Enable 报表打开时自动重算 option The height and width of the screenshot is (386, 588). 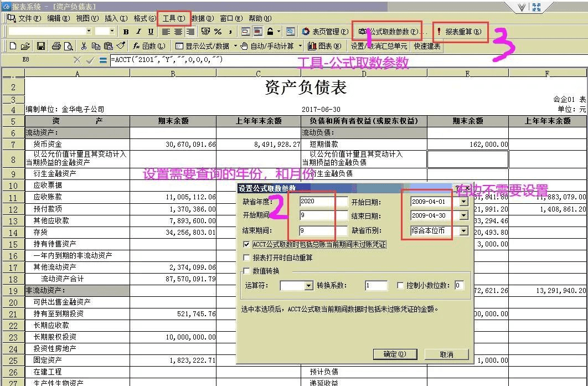246,256
